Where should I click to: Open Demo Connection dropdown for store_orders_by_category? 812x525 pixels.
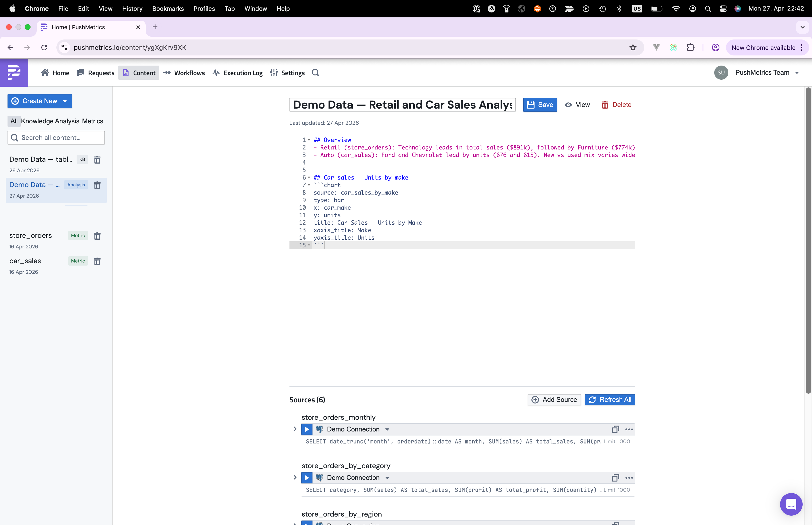coord(387,478)
